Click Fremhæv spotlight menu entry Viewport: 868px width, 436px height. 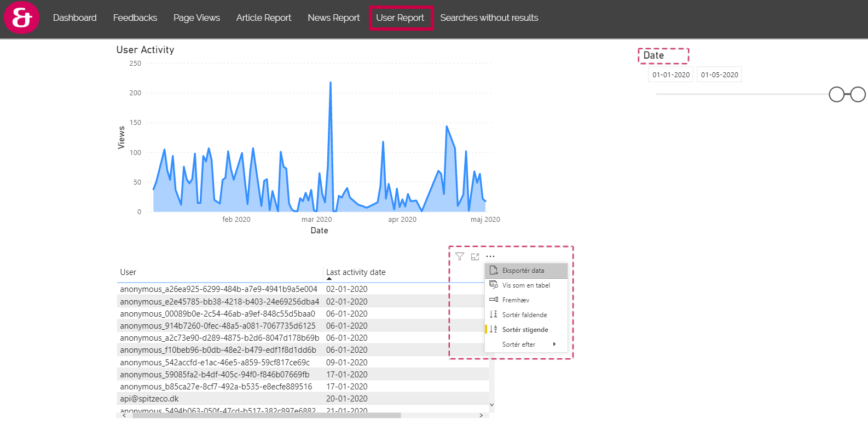point(516,300)
